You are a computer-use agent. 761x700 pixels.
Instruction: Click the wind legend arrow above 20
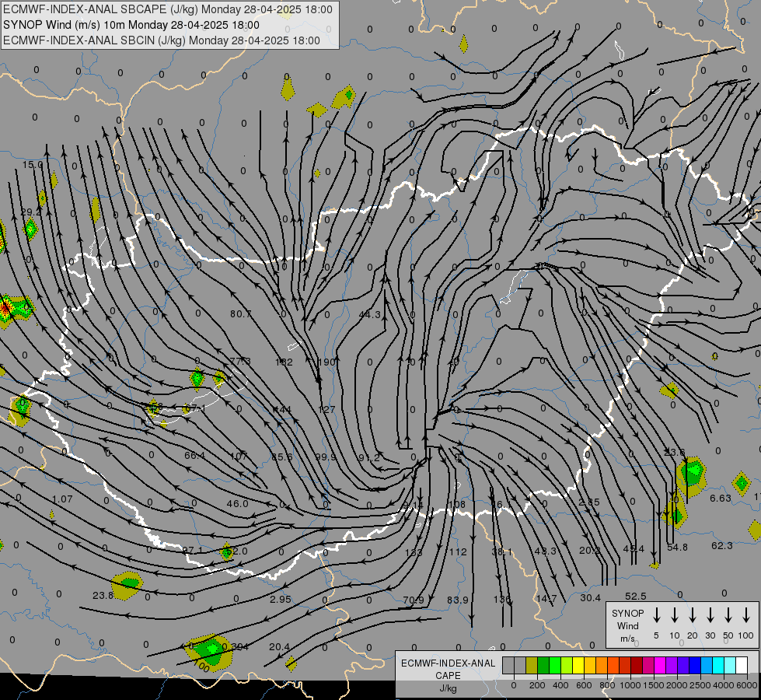point(692,615)
